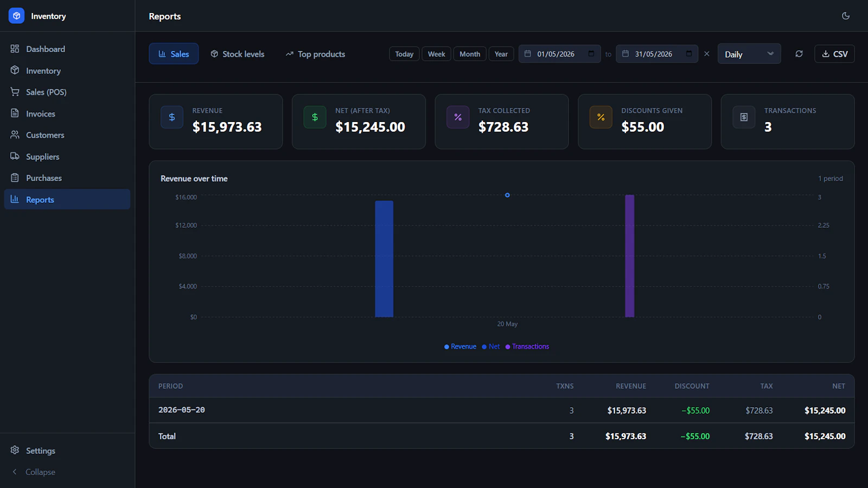The width and height of the screenshot is (868, 488).
Task: Click the purple transactions bar in chart
Action: (629, 256)
